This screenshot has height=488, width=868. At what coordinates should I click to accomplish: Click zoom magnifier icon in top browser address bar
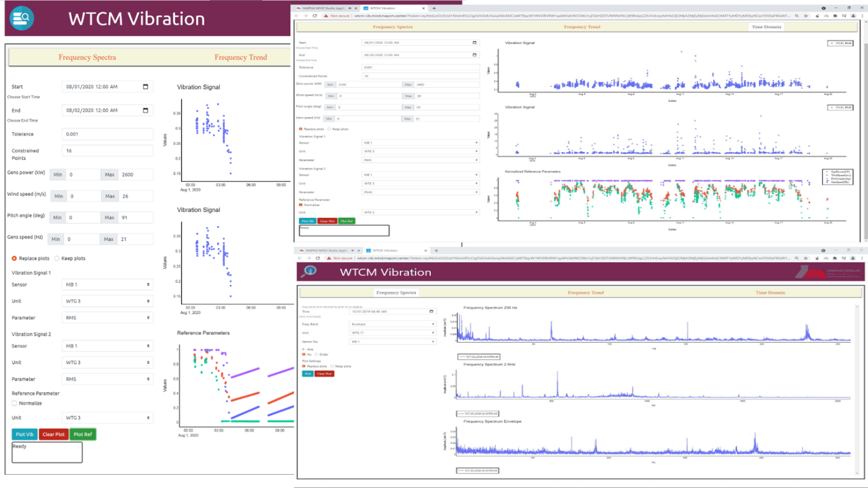(x=797, y=16)
